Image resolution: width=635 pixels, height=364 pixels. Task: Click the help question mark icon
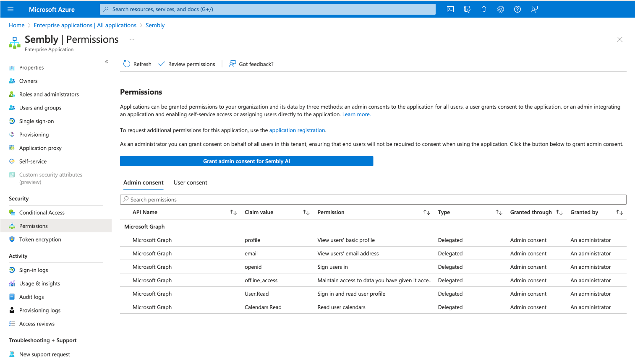point(517,9)
